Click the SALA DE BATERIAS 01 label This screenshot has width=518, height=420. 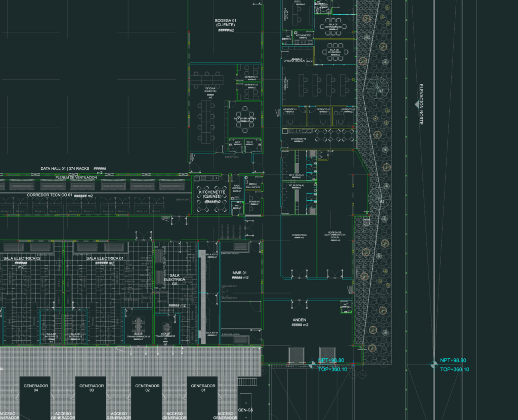75,335
